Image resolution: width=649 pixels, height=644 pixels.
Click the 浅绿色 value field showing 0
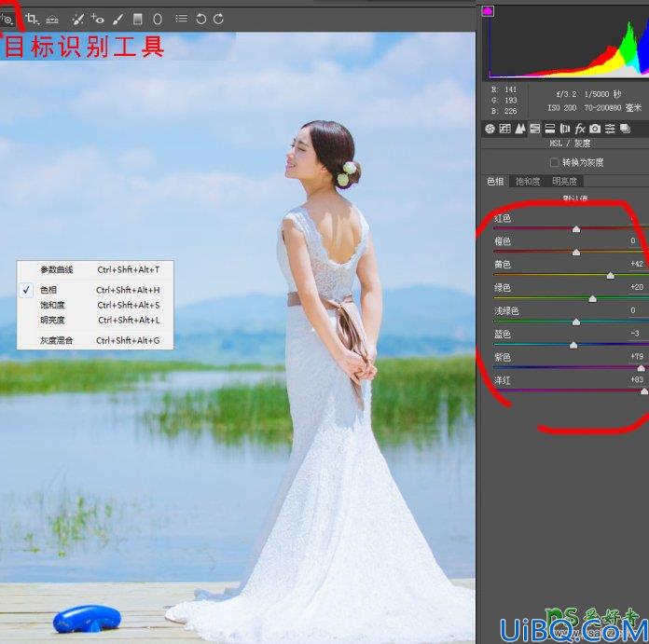633,310
